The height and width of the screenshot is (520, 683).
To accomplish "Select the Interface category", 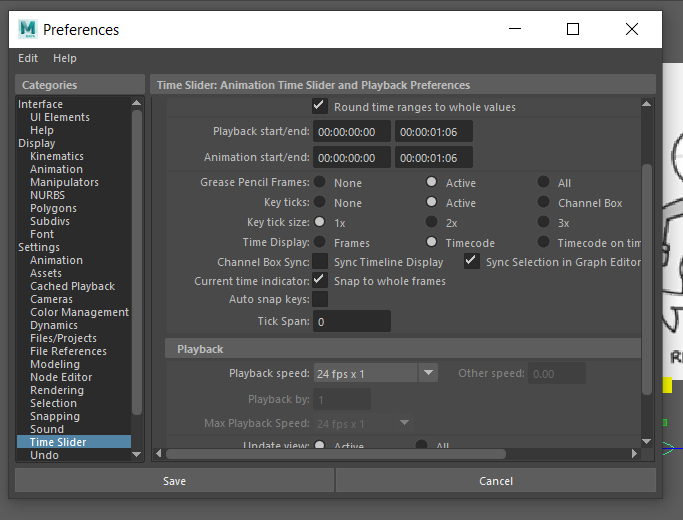I will [x=40, y=104].
